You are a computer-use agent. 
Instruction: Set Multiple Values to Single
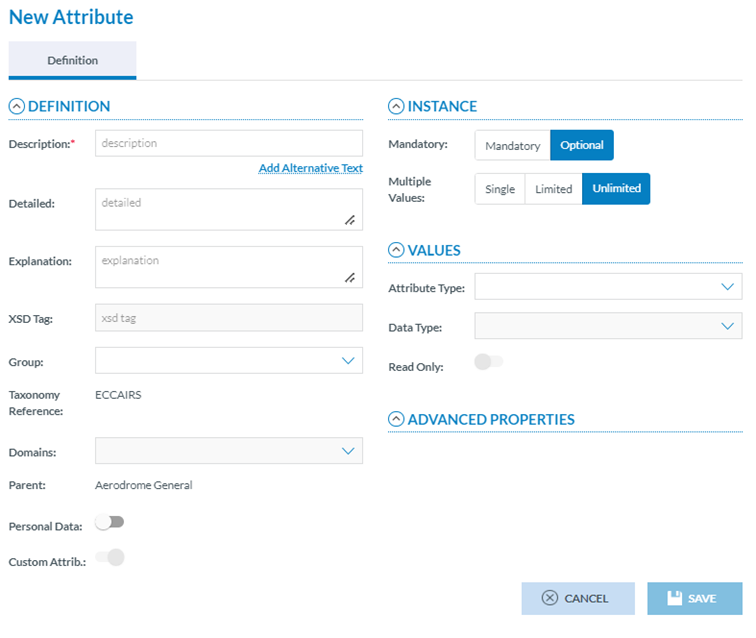pos(500,189)
